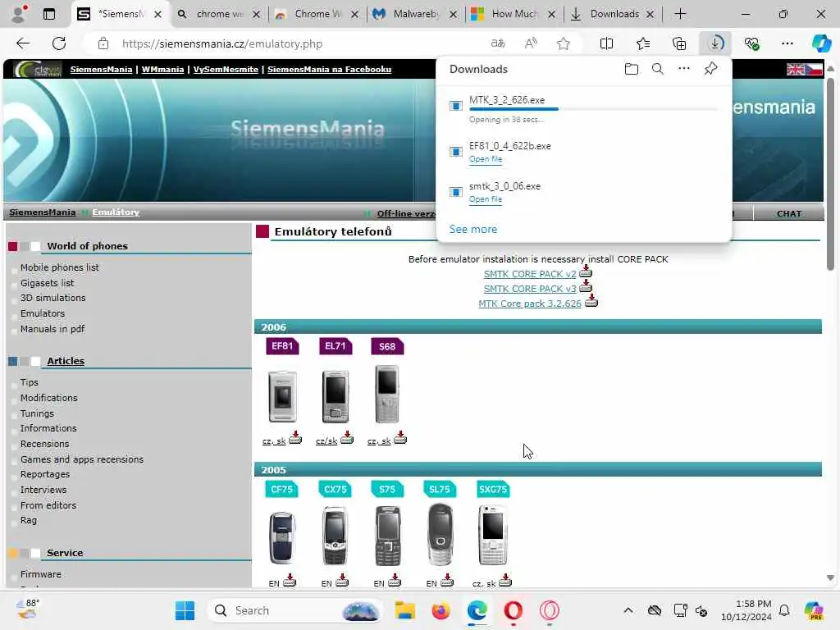Open Firefox from the taskbar
The image size is (840, 630).
click(x=441, y=610)
